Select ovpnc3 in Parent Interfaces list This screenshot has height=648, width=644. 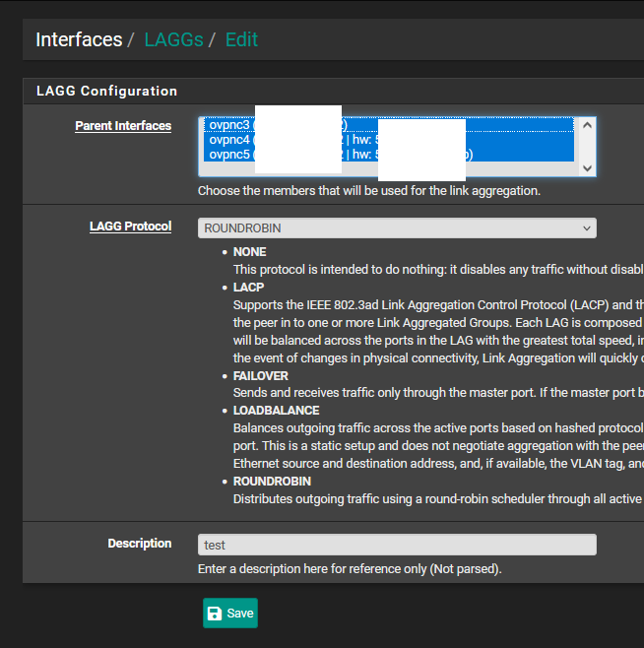(229, 125)
